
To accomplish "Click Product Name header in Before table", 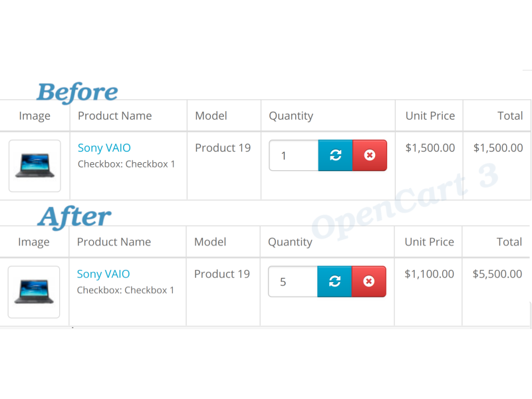I will pos(114,116).
